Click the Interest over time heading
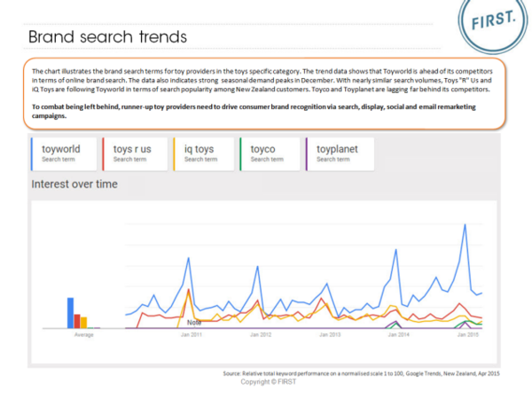The image size is (532, 399). 74,184
